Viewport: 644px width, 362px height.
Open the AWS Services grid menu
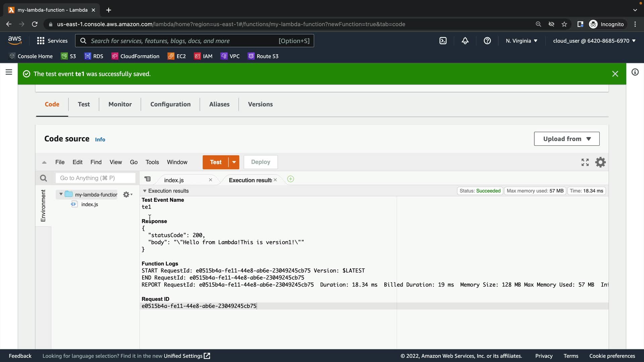click(41, 41)
